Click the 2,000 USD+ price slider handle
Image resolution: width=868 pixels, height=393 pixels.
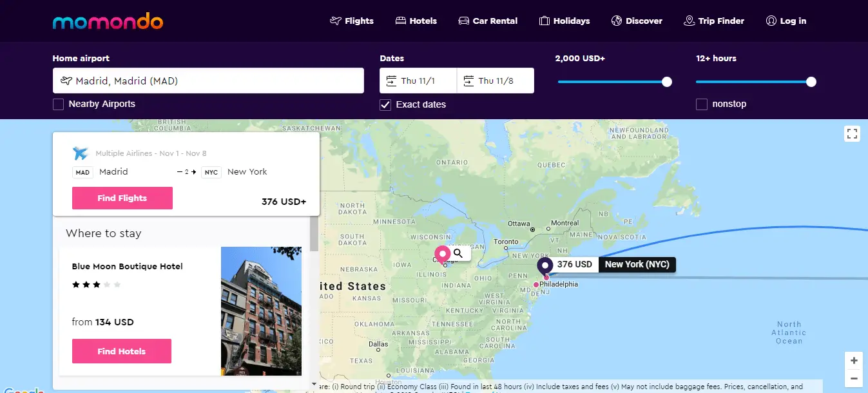click(x=667, y=82)
